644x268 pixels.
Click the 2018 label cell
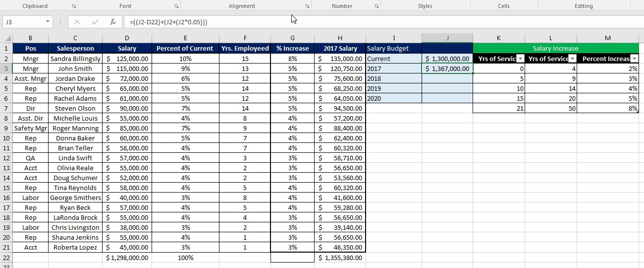(x=394, y=78)
